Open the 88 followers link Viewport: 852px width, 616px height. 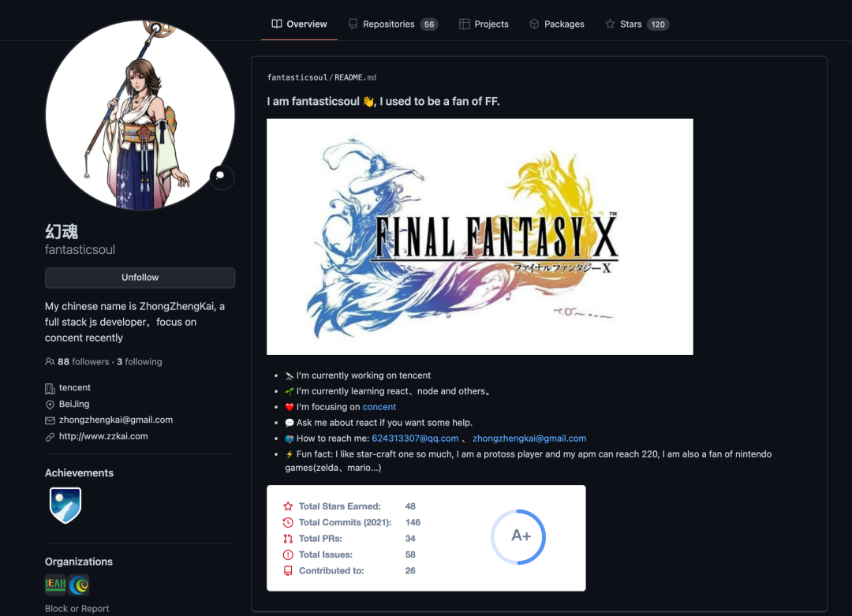(83, 362)
